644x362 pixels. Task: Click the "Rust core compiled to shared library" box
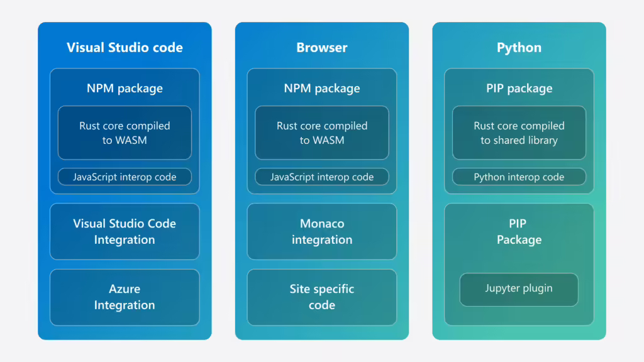pos(519,133)
